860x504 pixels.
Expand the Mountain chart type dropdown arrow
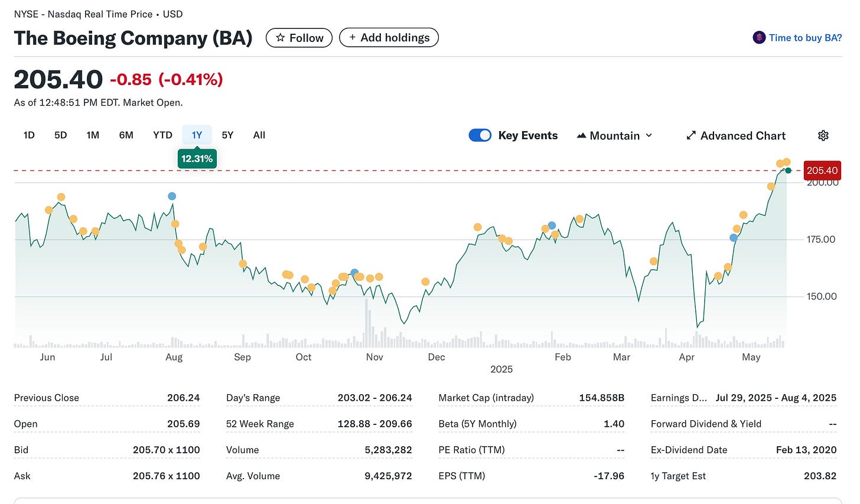[649, 136]
